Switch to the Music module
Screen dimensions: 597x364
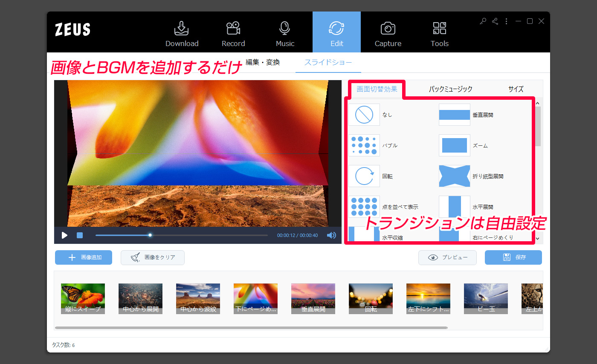(x=285, y=34)
